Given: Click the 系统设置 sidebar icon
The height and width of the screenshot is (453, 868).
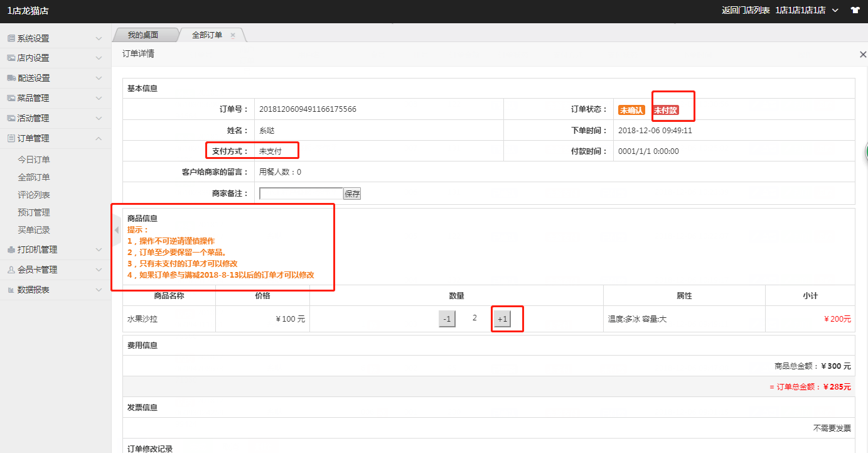Looking at the screenshot, I should point(11,38).
